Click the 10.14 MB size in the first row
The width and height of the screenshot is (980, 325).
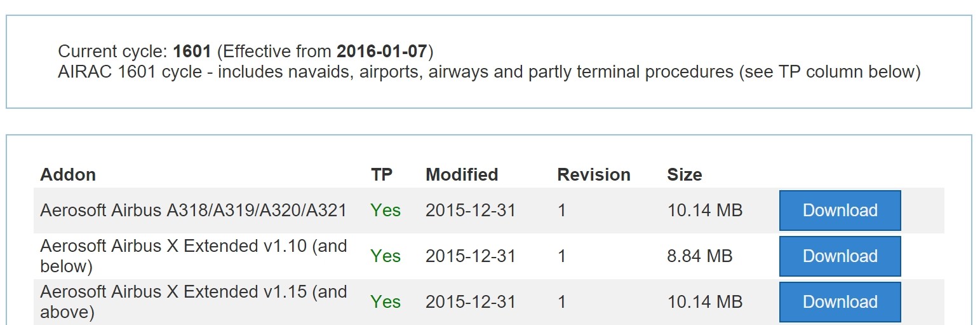(705, 211)
